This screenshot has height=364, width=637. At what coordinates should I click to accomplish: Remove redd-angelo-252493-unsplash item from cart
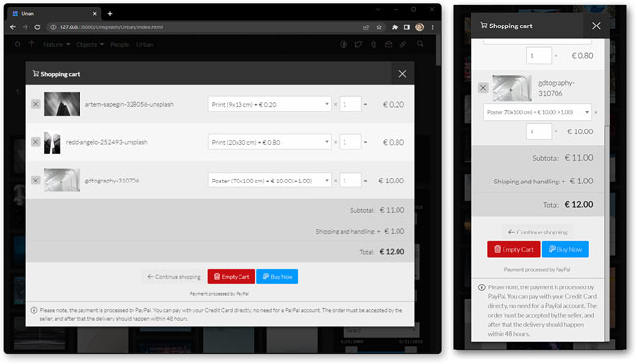tap(35, 142)
